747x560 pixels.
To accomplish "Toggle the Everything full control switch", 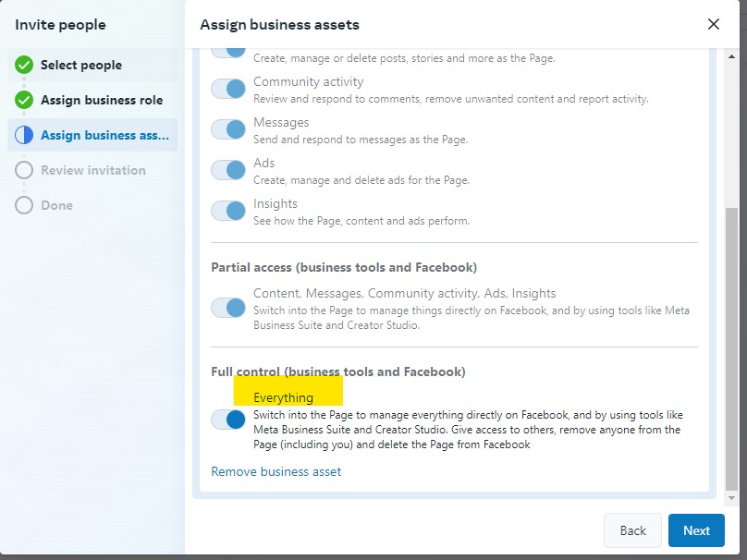I will point(228,420).
